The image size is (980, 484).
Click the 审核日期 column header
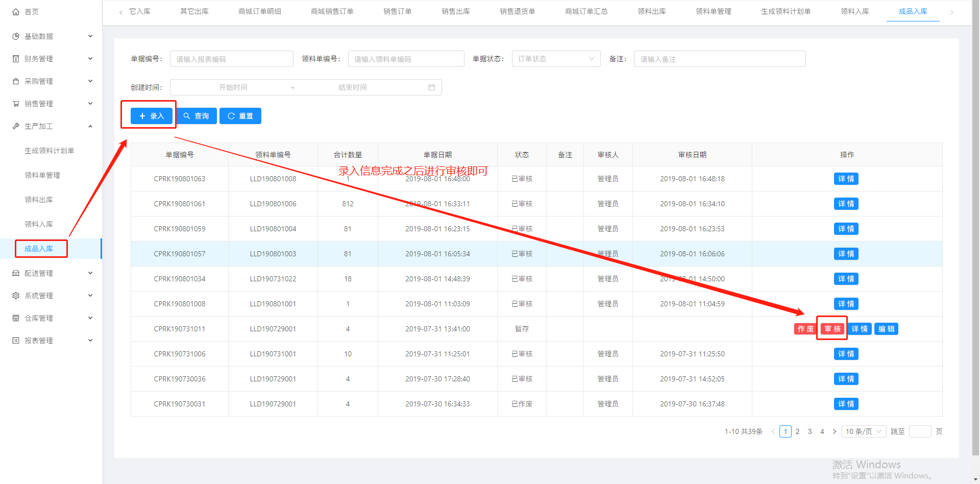point(692,155)
